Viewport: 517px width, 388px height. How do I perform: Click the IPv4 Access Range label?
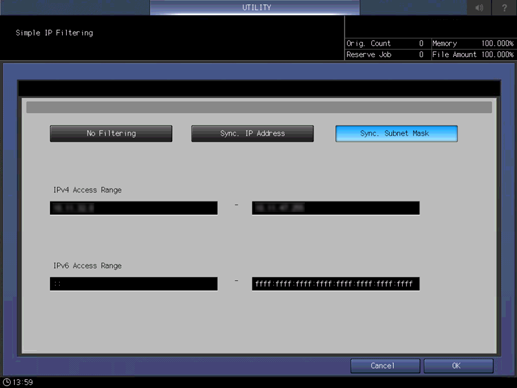tap(87, 190)
